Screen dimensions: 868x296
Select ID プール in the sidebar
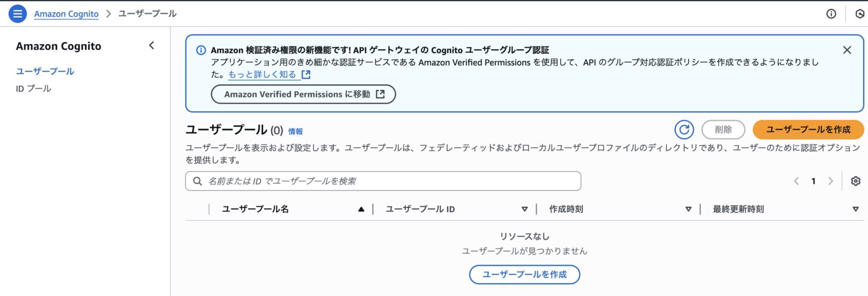[x=33, y=88]
